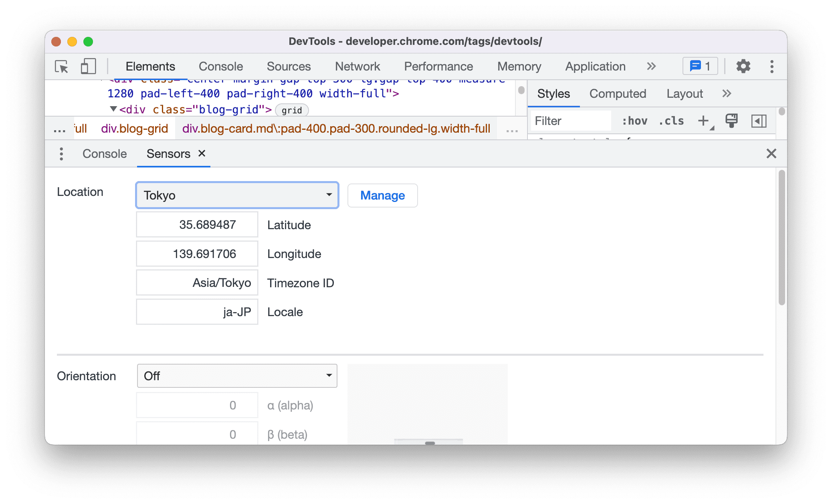Close the Sensors drawer tab

(x=202, y=153)
